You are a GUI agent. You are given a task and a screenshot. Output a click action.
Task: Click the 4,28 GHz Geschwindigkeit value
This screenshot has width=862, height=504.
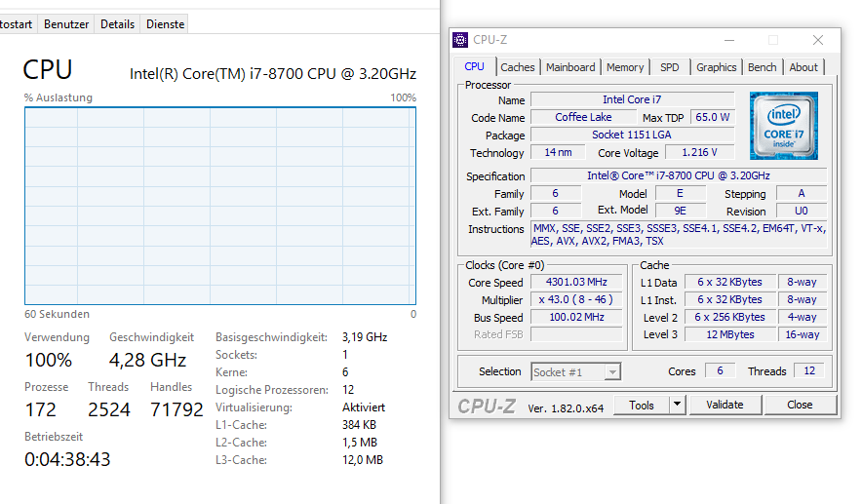tap(147, 360)
